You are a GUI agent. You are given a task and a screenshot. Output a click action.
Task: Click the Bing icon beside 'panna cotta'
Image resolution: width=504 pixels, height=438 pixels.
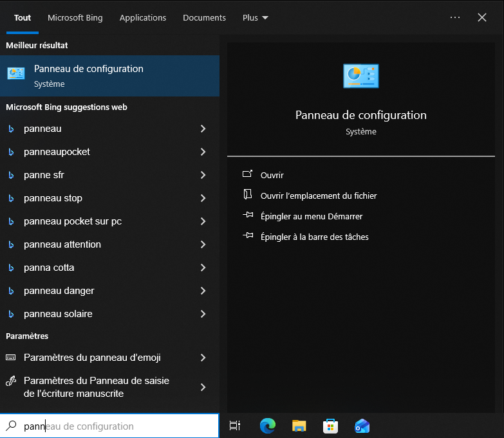(x=11, y=268)
